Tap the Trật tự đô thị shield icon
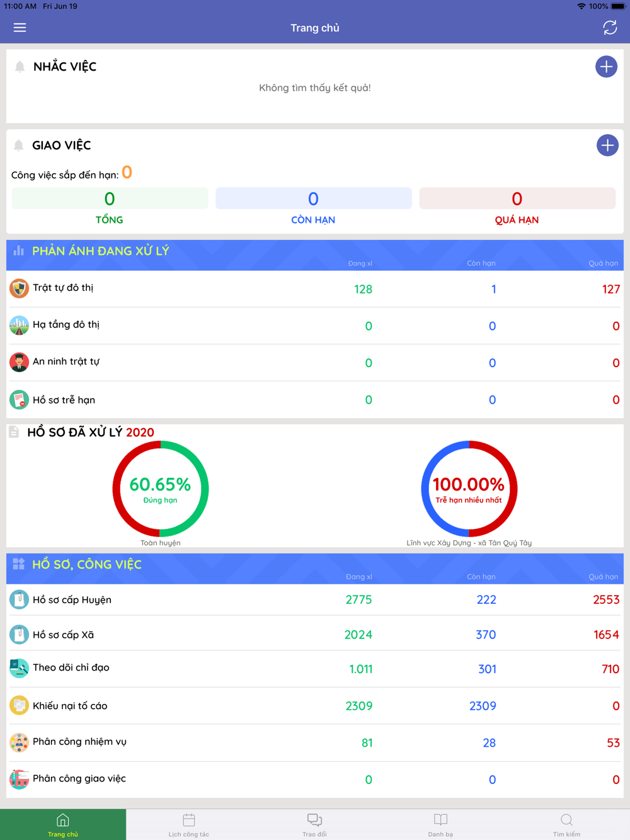Image resolution: width=630 pixels, height=840 pixels. (19, 288)
